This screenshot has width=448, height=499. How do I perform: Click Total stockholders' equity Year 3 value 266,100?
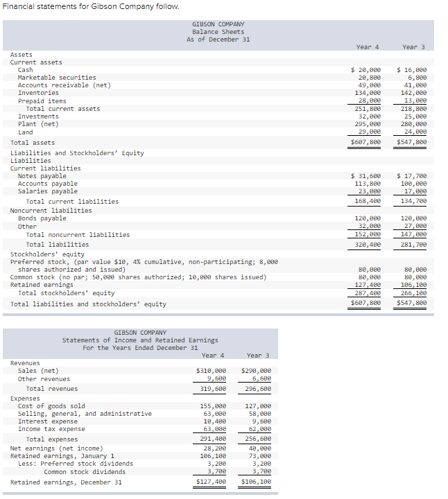click(413, 293)
